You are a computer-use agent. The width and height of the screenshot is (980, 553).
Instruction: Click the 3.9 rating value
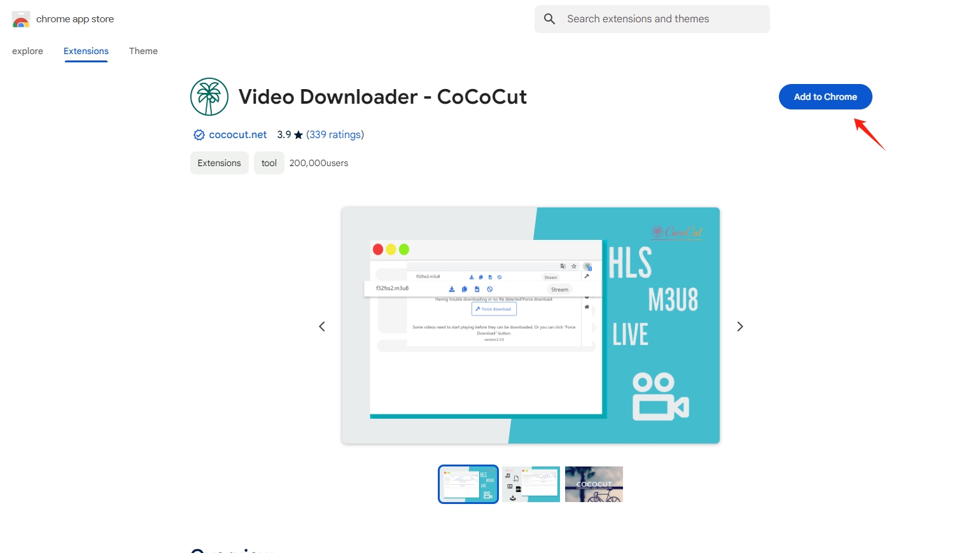point(284,135)
